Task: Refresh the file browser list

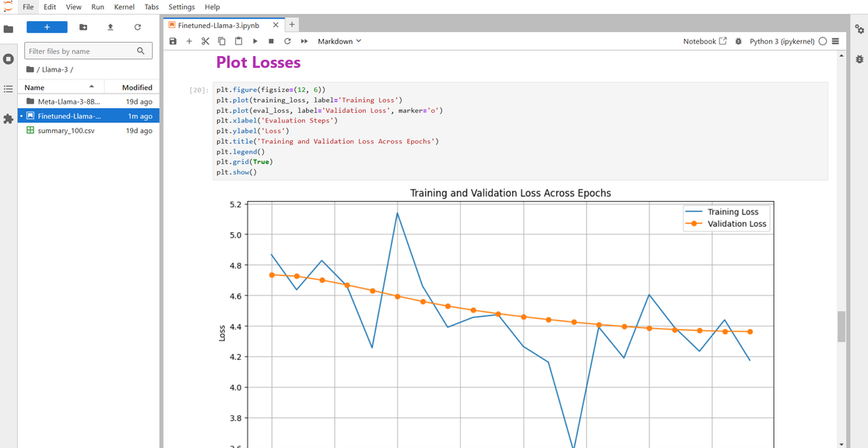Action: (137, 27)
